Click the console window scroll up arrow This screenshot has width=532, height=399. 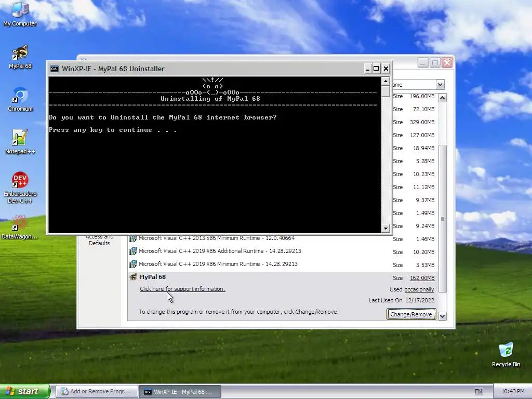click(385, 81)
